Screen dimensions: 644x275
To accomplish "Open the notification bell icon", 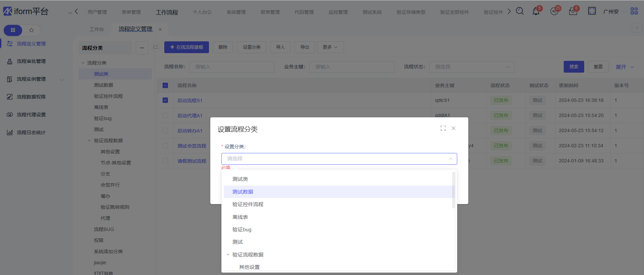I will [536, 11].
